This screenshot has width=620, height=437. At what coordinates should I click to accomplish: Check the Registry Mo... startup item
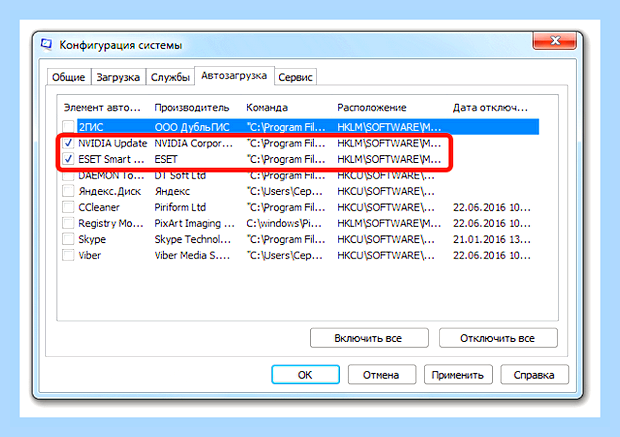[x=68, y=223]
